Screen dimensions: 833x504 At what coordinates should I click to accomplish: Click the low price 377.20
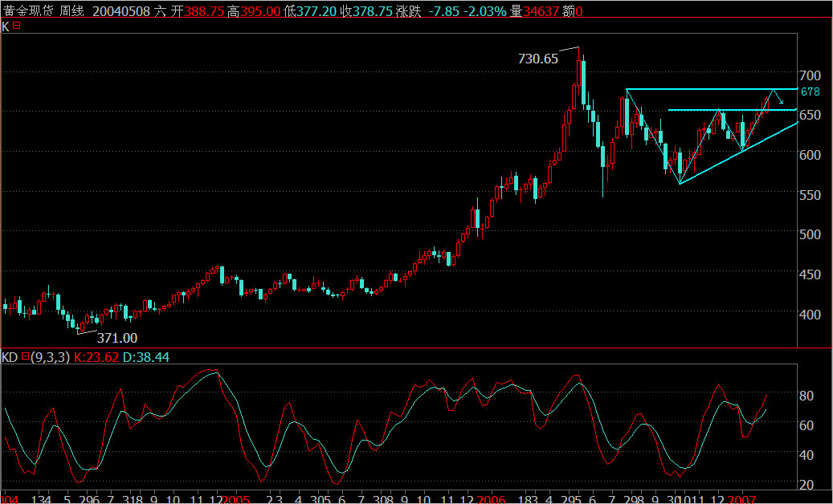316,11
